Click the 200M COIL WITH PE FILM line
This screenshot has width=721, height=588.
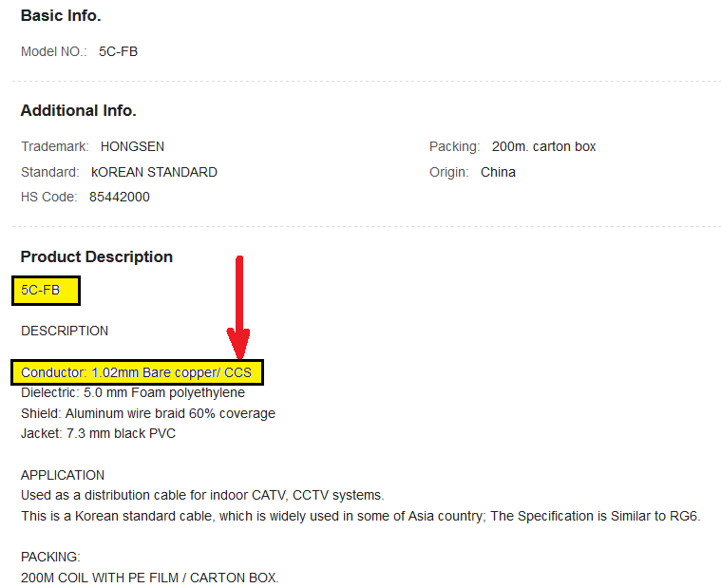click(150, 578)
